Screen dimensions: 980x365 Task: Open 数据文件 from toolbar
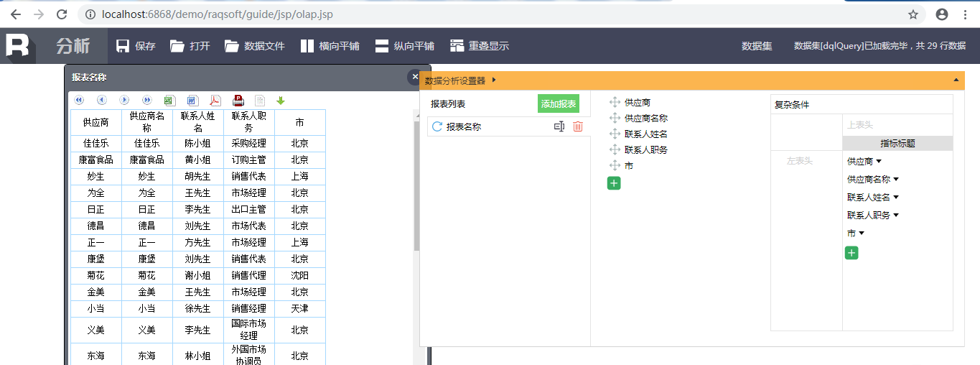click(255, 46)
